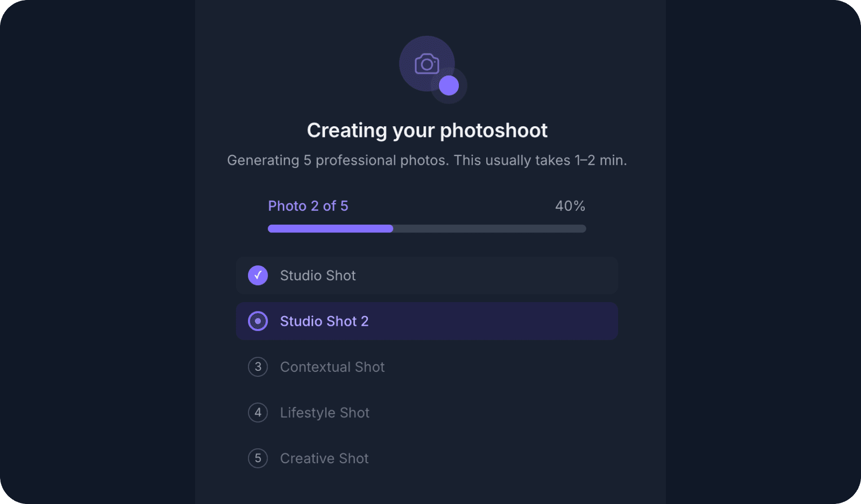Click the 40% progress percentage
Image resolution: width=861 pixels, height=504 pixels.
tap(570, 206)
